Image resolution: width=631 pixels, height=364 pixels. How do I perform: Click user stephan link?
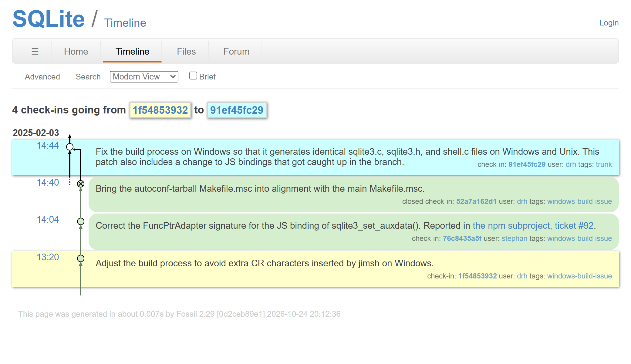coord(515,238)
